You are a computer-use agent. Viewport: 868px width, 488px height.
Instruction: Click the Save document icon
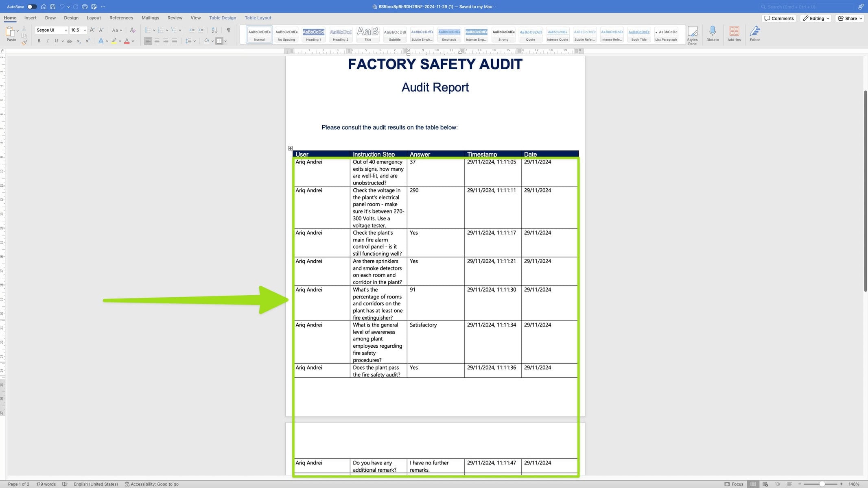[x=52, y=7]
